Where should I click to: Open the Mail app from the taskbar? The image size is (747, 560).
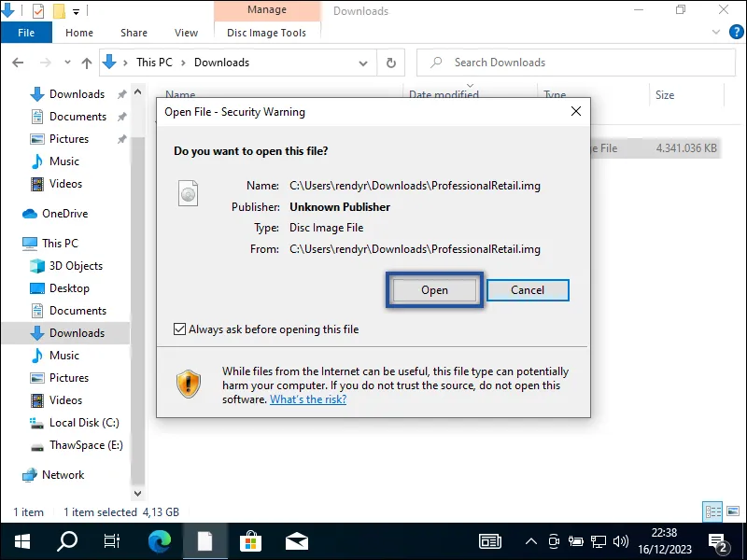click(x=298, y=540)
